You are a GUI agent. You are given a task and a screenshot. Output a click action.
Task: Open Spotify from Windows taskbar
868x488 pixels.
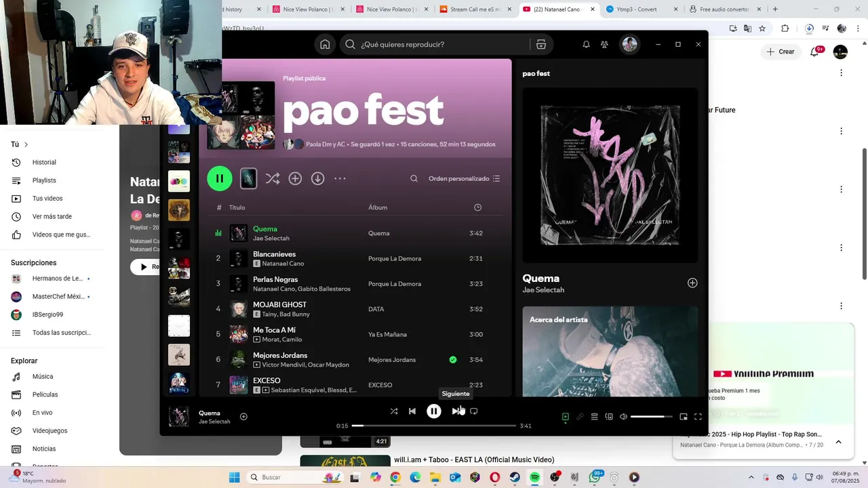pyautogui.click(x=534, y=477)
